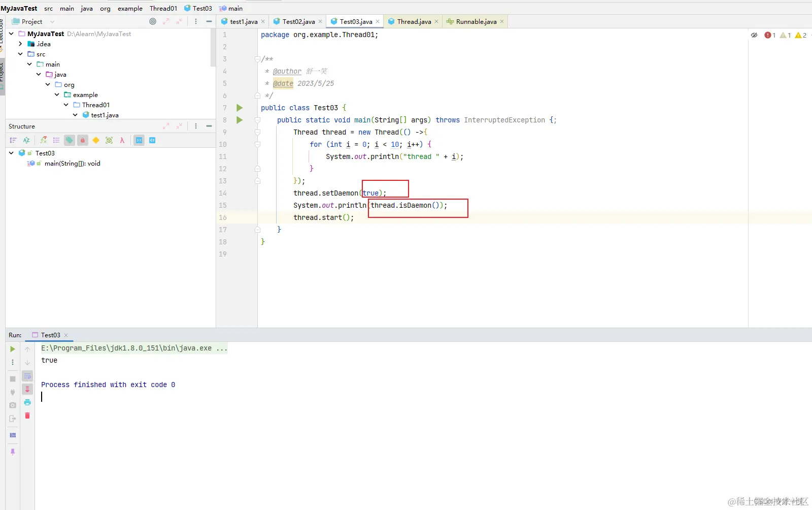This screenshot has height=510, width=812.
Task: Click the Stop process square icon
Action: (13, 379)
